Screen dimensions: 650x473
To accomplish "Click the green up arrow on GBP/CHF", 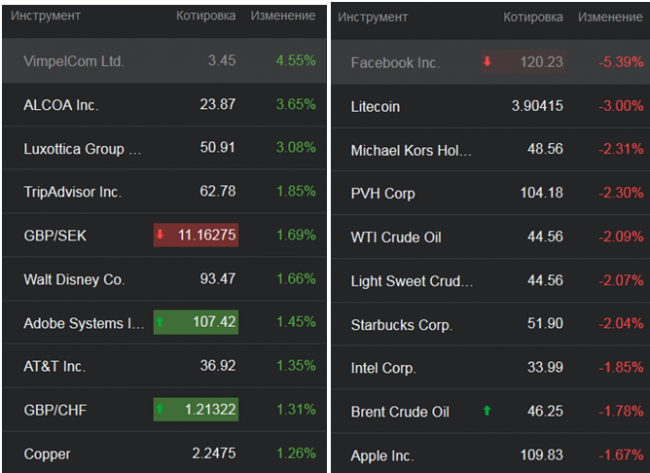I will (x=162, y=409).
